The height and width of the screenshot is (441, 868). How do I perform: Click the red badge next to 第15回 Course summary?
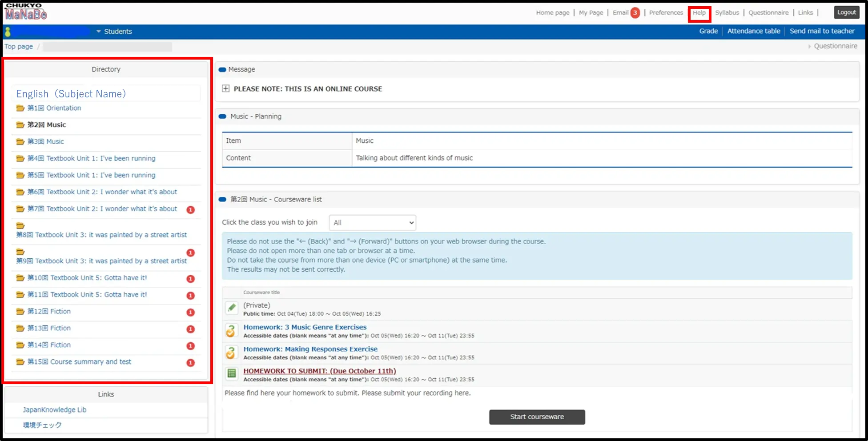tap(191, 363)
